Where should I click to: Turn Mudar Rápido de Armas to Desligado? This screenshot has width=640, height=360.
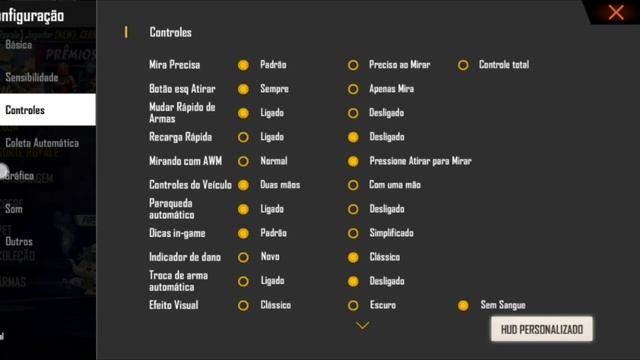point(353,113)
